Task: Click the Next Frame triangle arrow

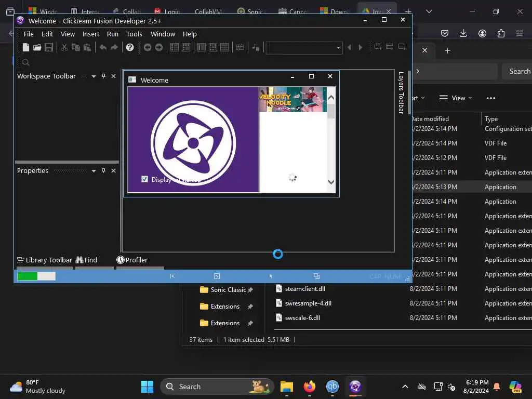Action: [361, 47]
